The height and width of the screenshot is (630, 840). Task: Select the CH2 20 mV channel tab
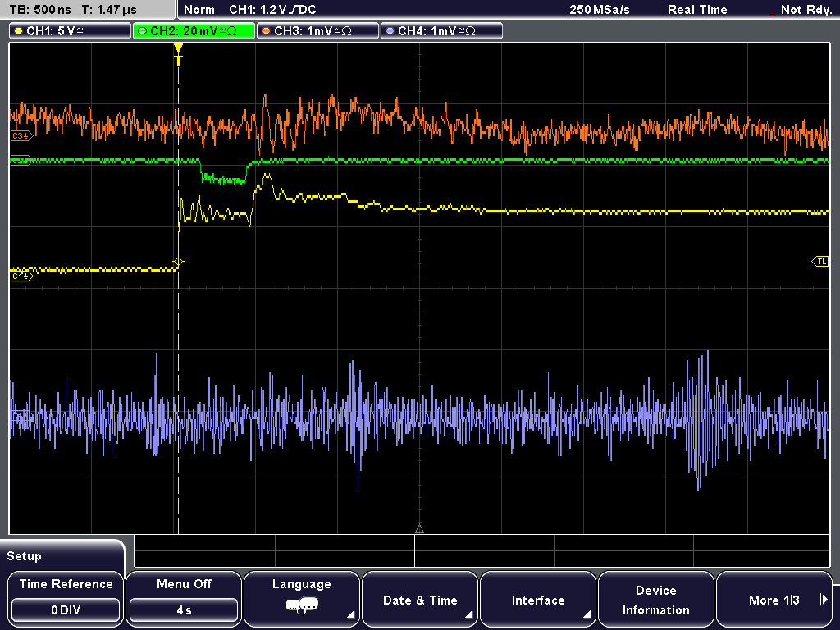click(194, 31)
